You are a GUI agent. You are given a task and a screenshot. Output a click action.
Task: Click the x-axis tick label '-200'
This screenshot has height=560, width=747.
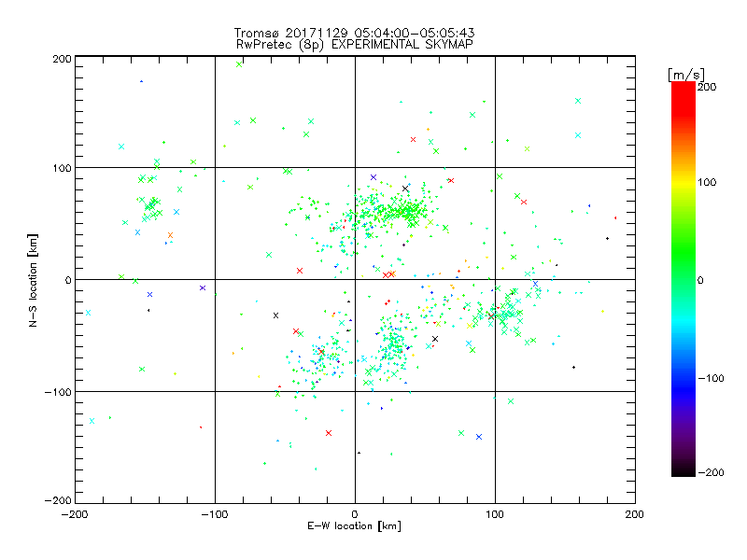pos(75,515)
